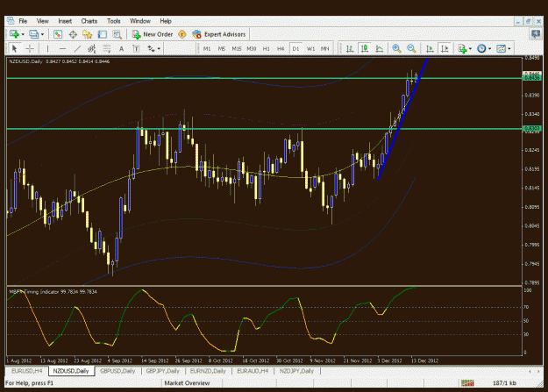The width and height of the screenshot is (548, 392).
Task: Expand the Arrows tool dropdown arrow
Action: pyautogui.click(x=159, y=48)
